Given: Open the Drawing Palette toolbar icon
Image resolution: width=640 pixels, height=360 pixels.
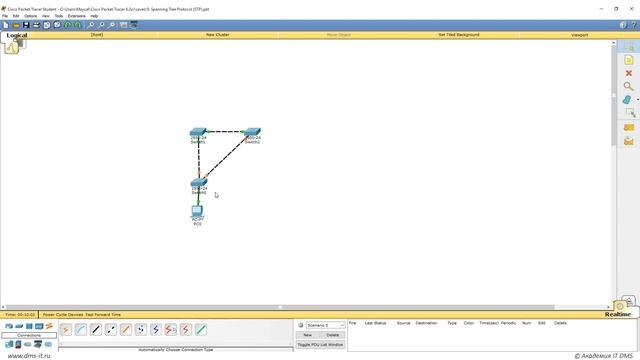Looking at the screenshot, I should point(123,25).
